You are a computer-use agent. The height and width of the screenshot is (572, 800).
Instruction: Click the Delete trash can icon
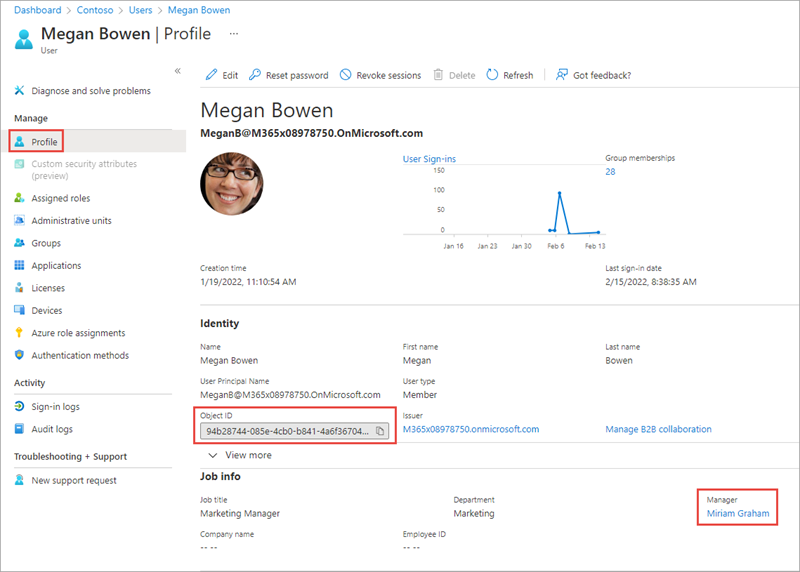click(x=438, y=75)
